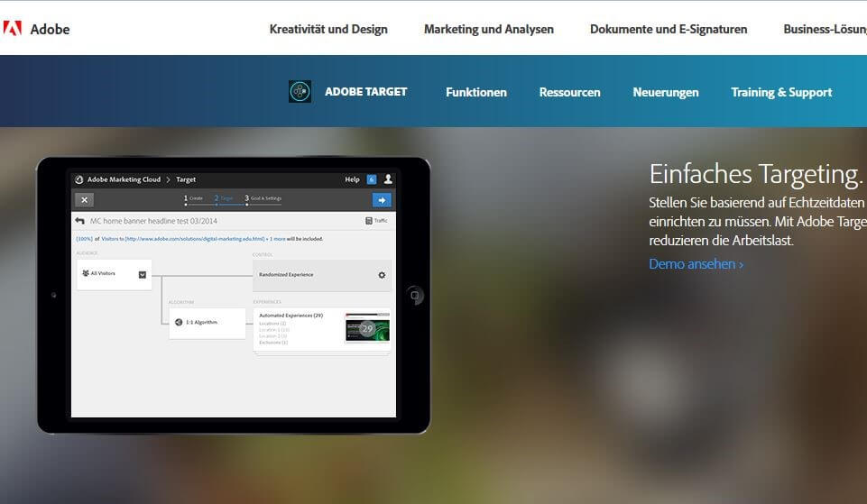
Task: Click the back arrow beside the test name
Action: 80,221
